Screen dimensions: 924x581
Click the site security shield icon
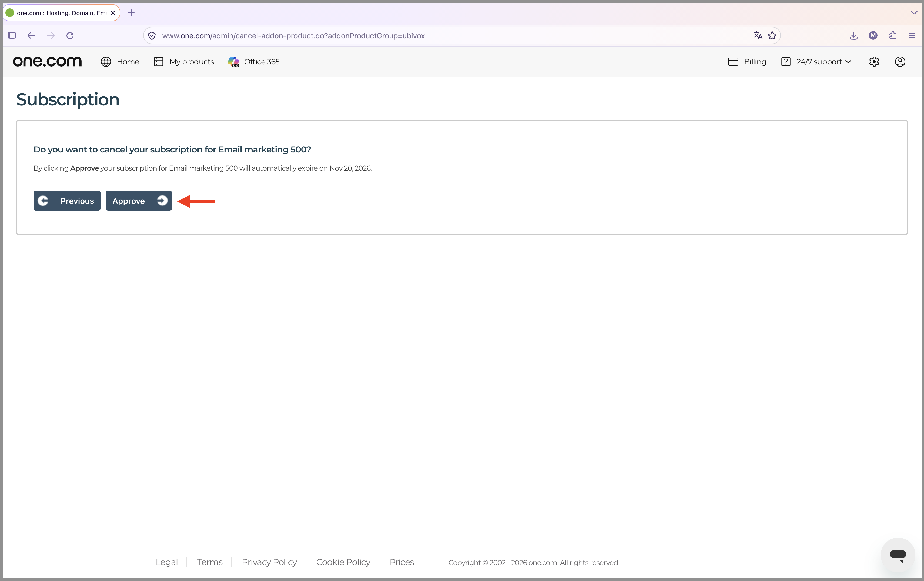point(152,35)
